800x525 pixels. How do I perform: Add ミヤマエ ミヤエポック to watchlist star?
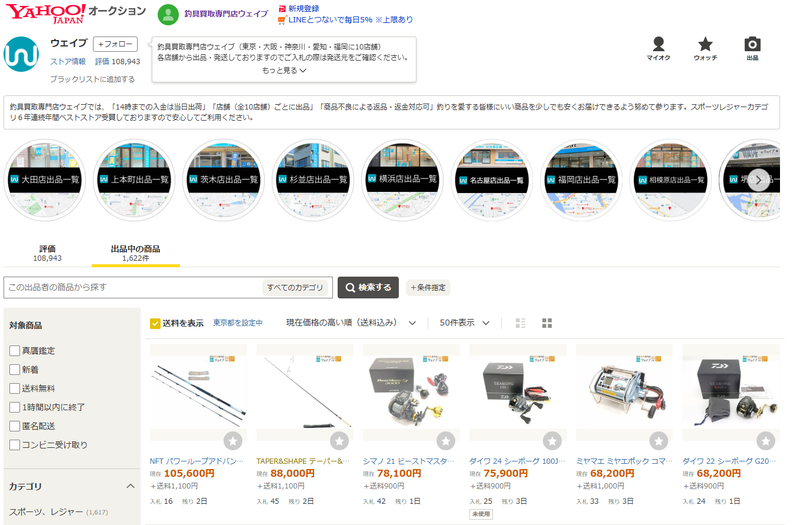pos(659,440)
